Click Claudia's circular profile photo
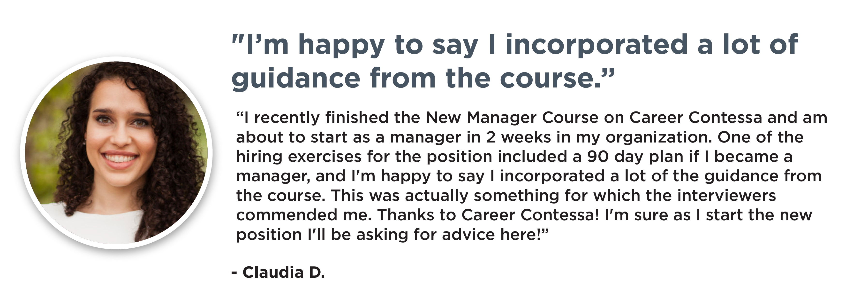 click(116, 152)
